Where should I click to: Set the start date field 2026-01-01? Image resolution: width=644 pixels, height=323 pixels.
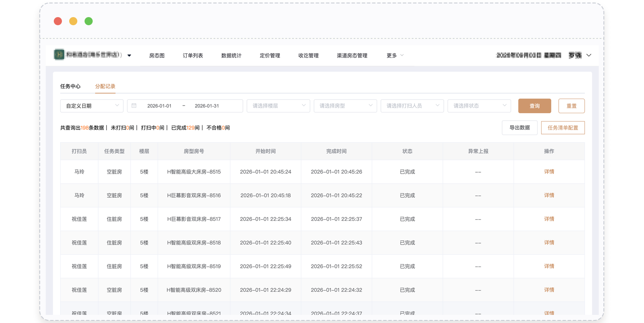pyautogui.click(x=159, y=106)
